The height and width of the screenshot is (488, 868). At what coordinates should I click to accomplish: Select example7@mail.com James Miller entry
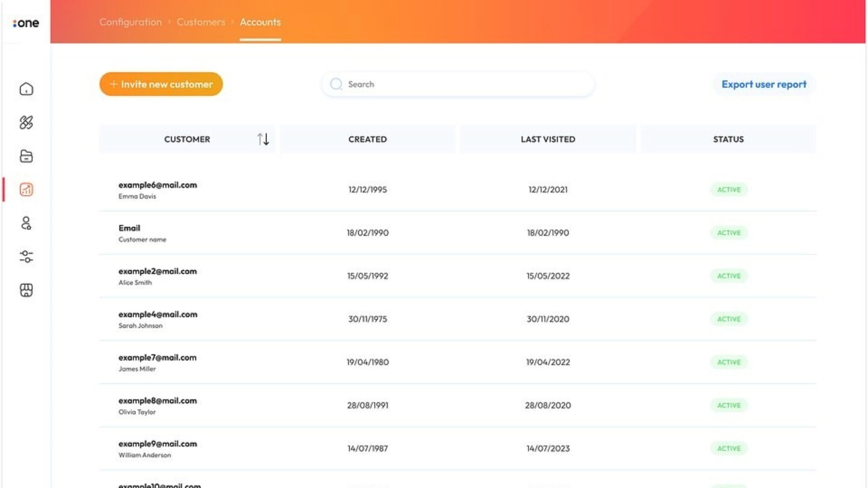(157, 358)
